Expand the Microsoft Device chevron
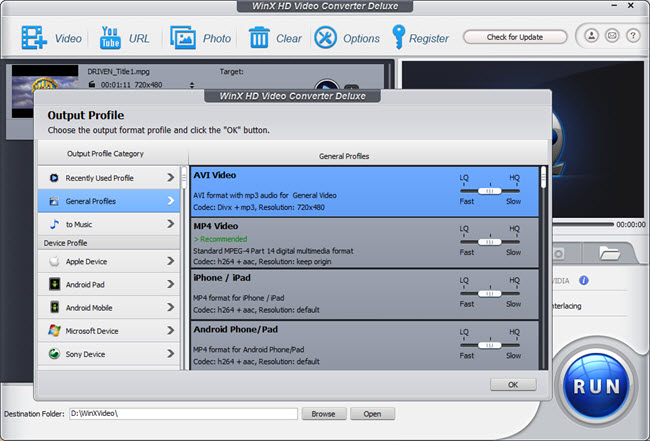 (x=170, y=331)
